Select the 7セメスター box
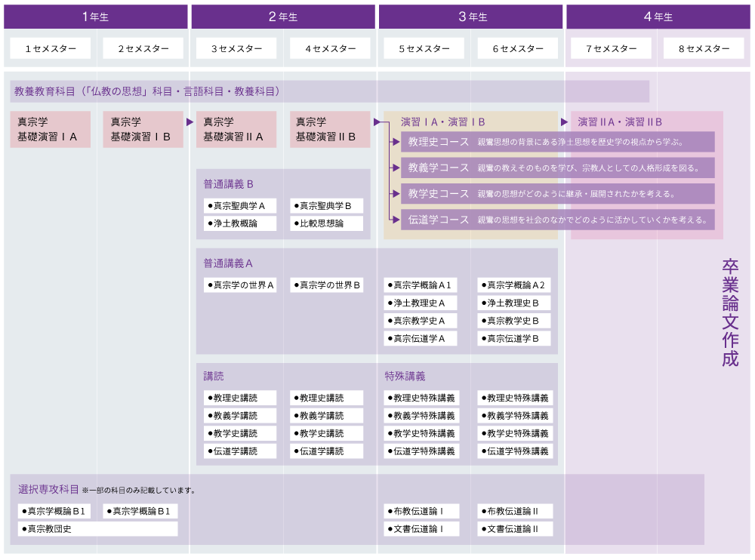755x560 pixels. pos(611,48)
